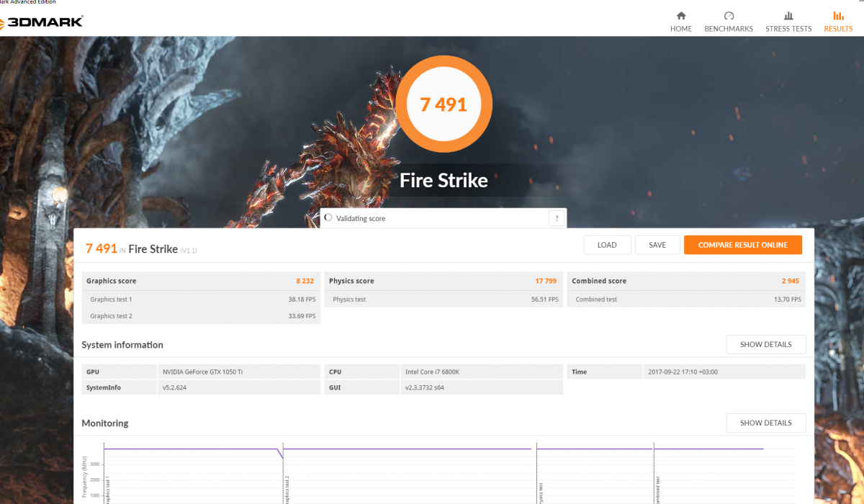Select the Results tab

(x=838, y=22)
